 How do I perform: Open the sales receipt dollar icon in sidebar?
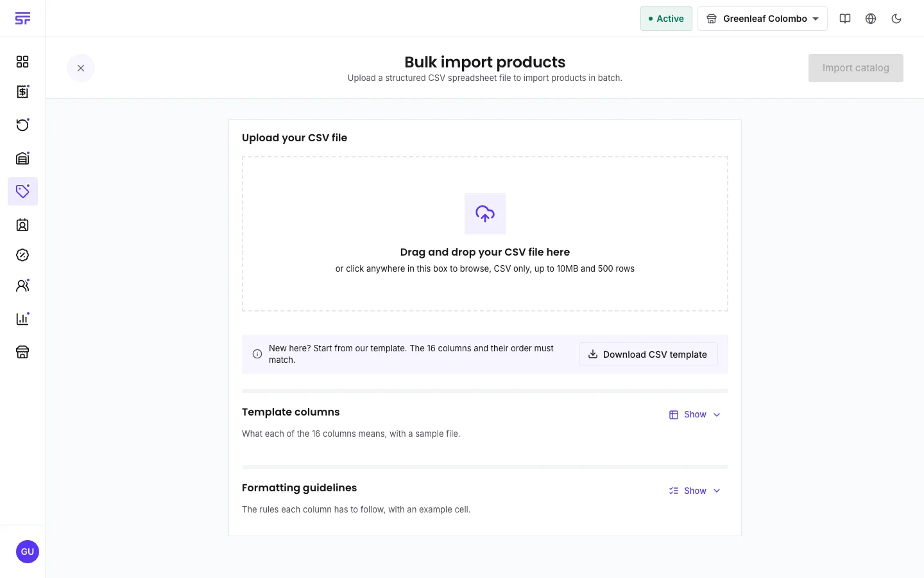[22, 92]
